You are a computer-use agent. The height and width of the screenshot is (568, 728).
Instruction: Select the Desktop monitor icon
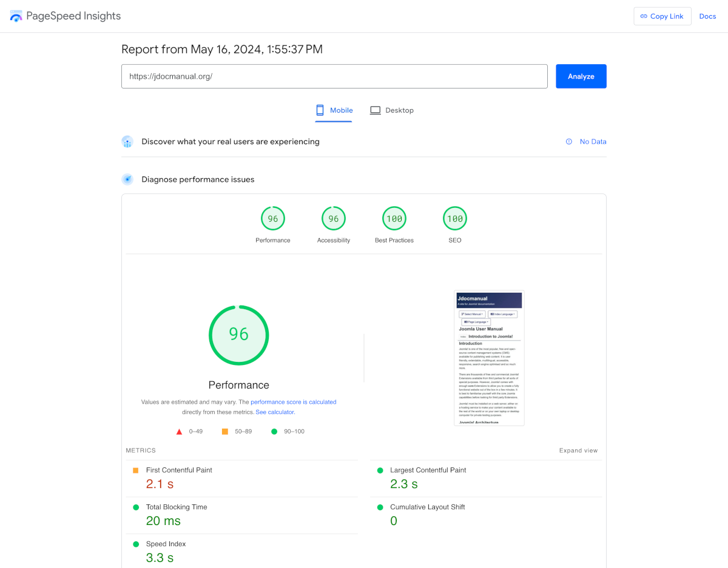point(374,110)
